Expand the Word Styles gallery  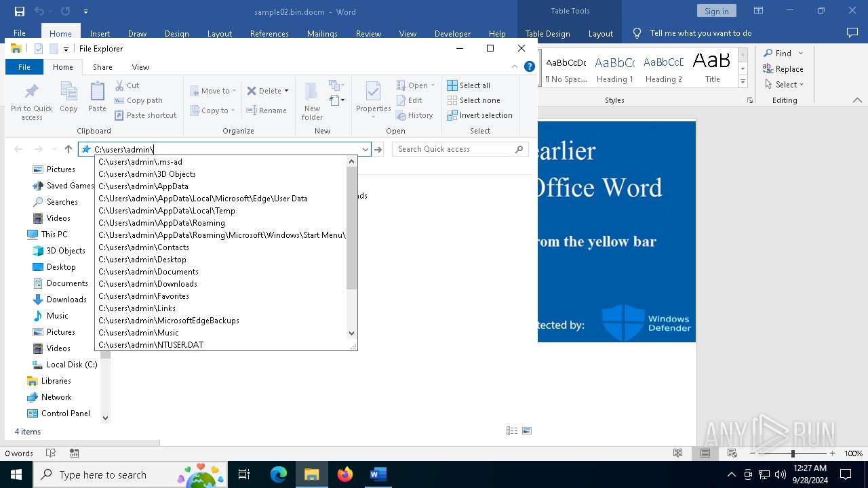pyautogui.click(x=743, y=82)
